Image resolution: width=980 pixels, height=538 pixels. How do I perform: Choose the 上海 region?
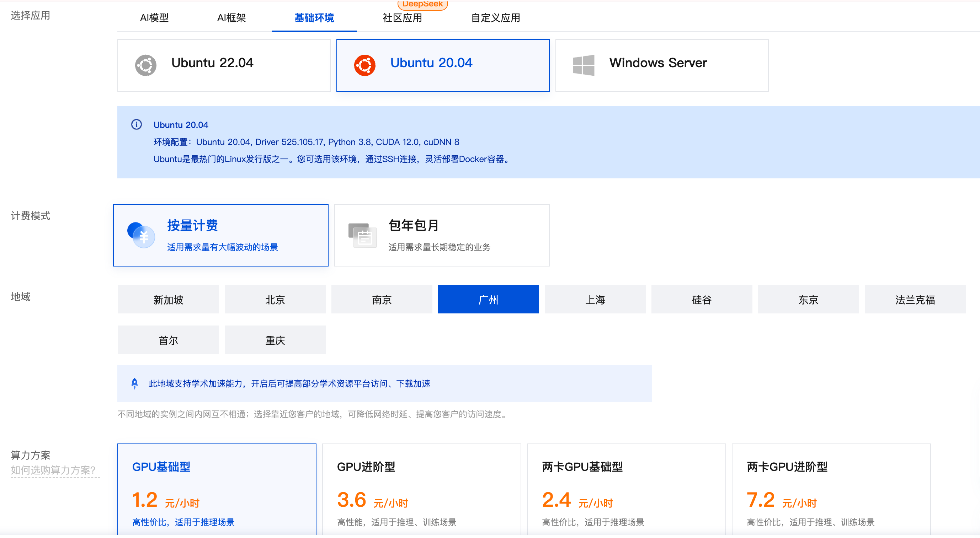pyautogui.click(x=595, y=300)
